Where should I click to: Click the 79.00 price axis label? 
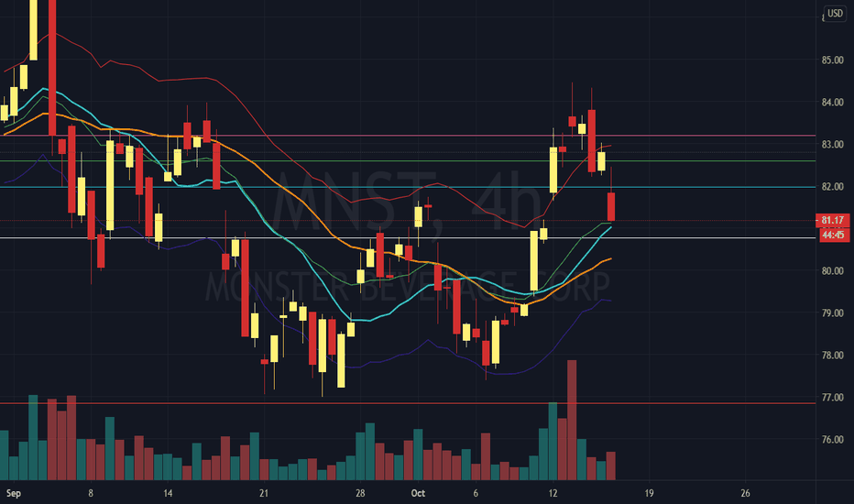pos(832,312)
